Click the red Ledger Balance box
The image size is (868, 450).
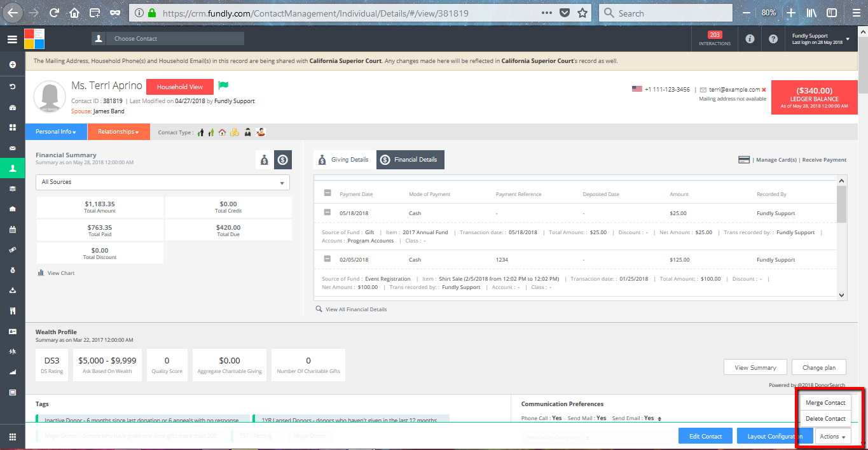pos(814,97)
